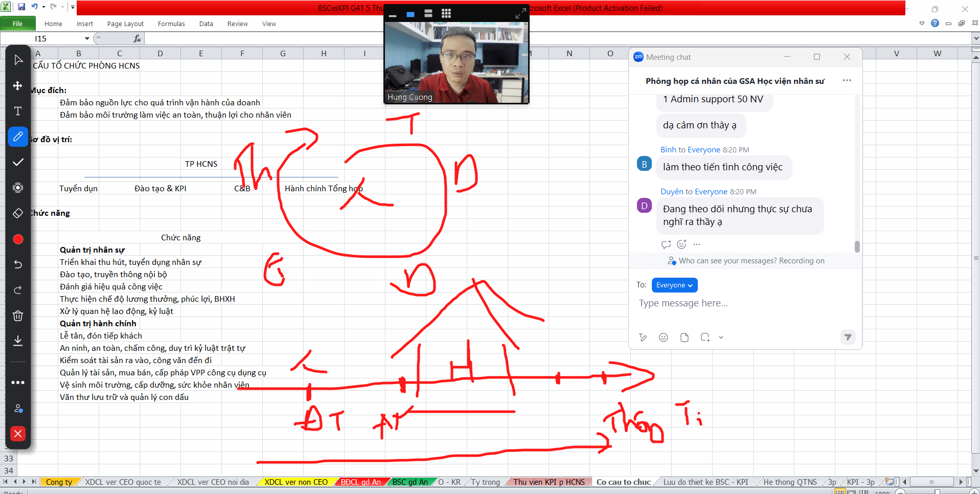Select the Text annotation tool
Viewport: 980px width, 494px height.
pyautogui.click(x=18, y=111)
